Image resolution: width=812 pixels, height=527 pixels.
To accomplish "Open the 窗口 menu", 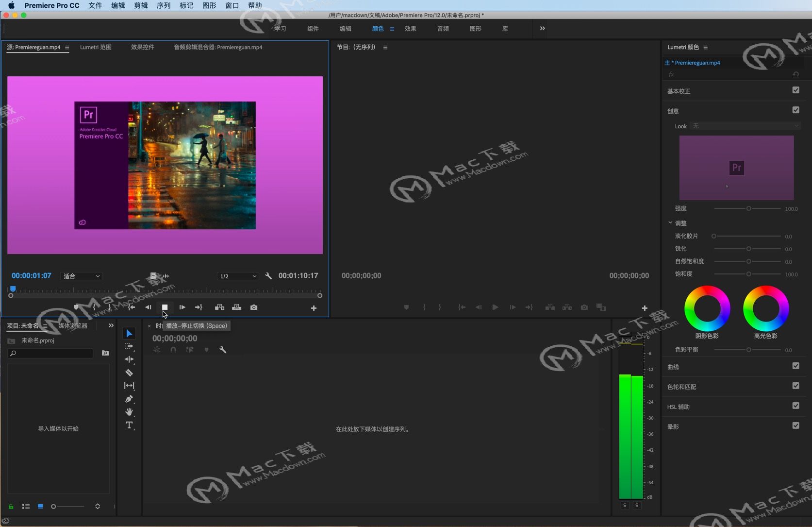I will coord(232,5).
